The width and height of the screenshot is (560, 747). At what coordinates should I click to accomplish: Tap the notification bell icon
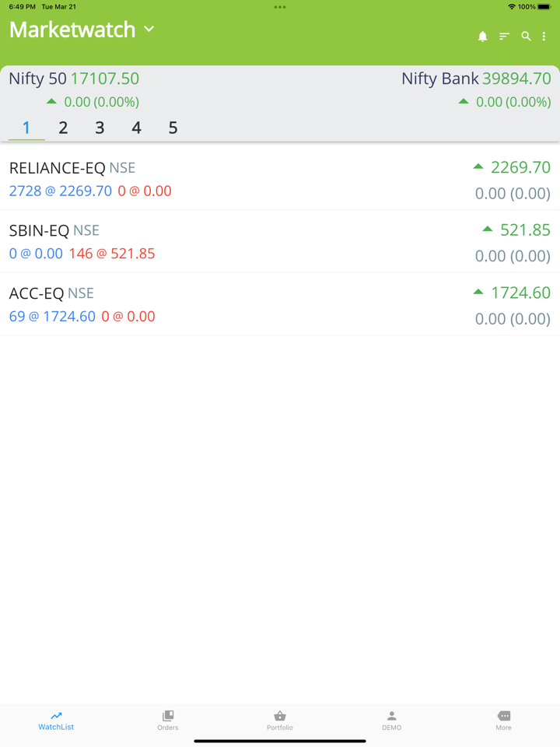tap(482, 37)
